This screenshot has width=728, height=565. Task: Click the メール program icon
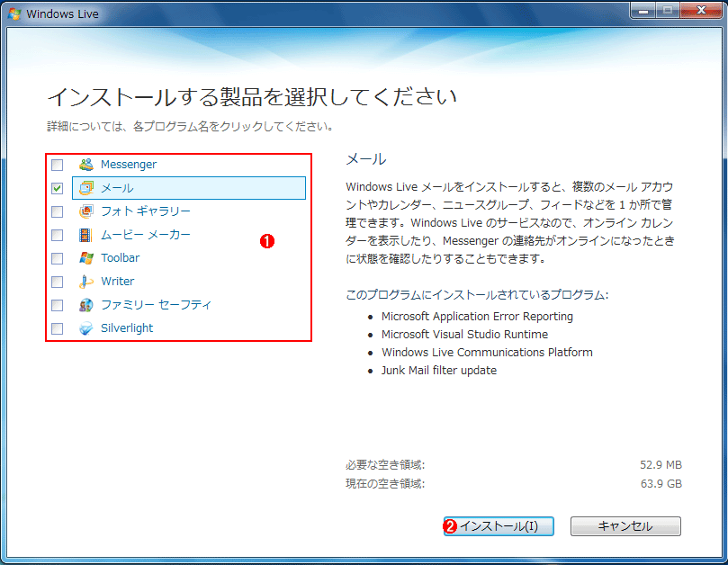(85, 188)
